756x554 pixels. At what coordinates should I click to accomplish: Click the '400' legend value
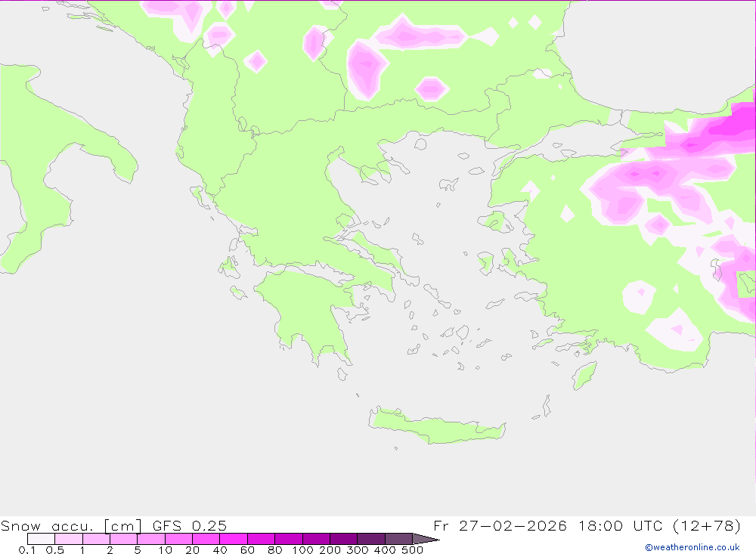(x=385, y=549)
